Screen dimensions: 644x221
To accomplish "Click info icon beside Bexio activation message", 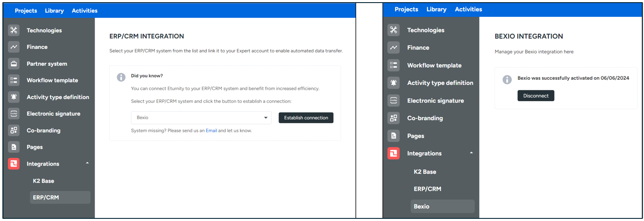I will (x=507, y=80).
